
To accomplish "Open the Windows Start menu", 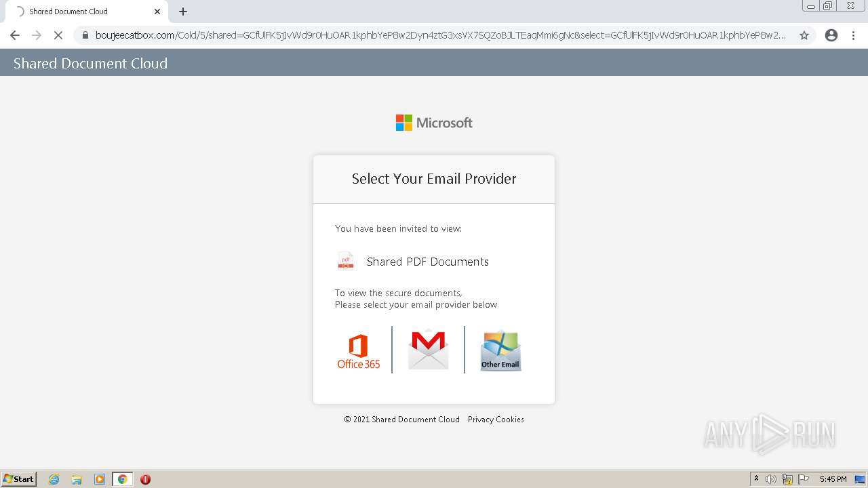I will pyautogui.click(x=19, y=479).
